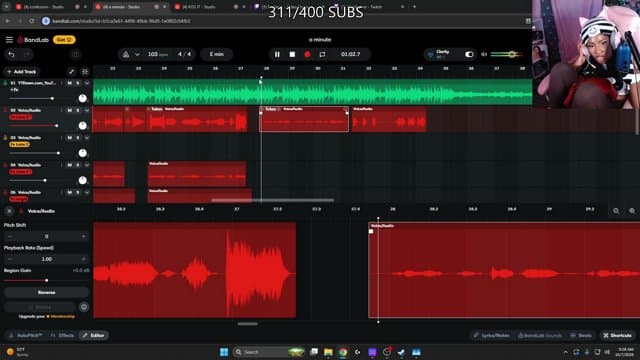Click the +Fx label on track 01
This screenshot has height=360, width=640.
click(x=14, y=89)
